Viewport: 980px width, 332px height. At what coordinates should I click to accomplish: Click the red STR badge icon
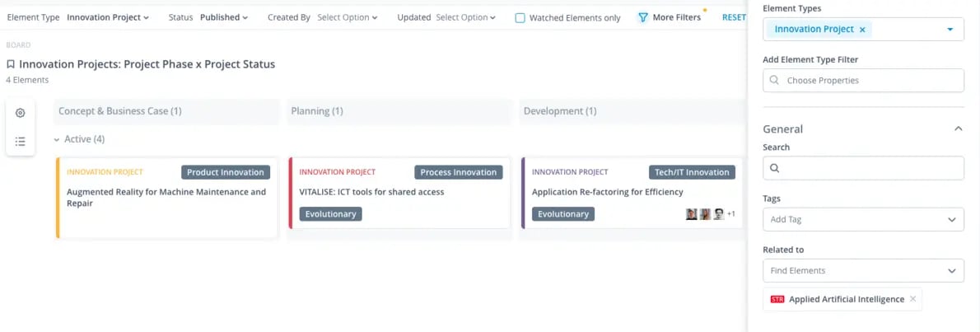pos(777,300)
